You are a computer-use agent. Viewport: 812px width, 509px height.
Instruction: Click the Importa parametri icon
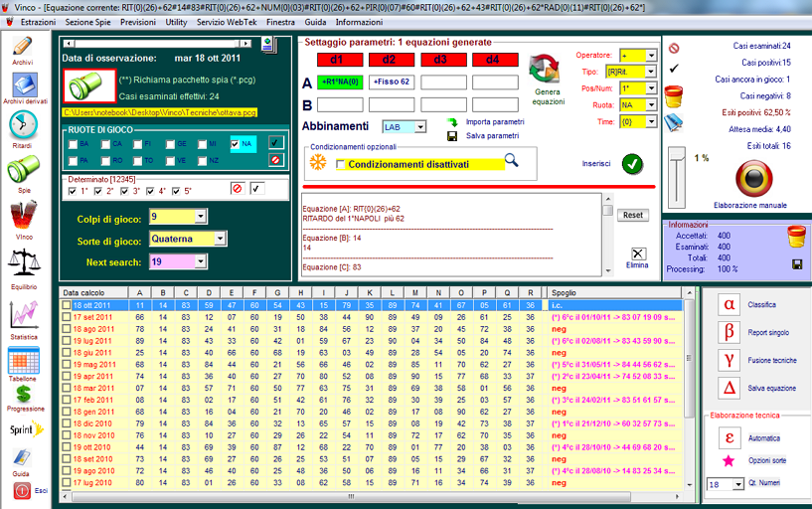[x=452, y=122]
